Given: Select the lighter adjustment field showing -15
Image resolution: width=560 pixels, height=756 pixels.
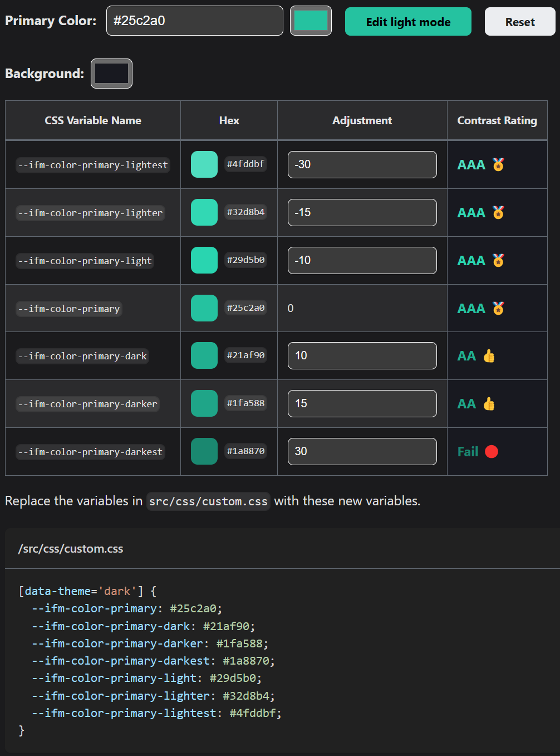Looking at the screenshot, I should coord(362,212).
